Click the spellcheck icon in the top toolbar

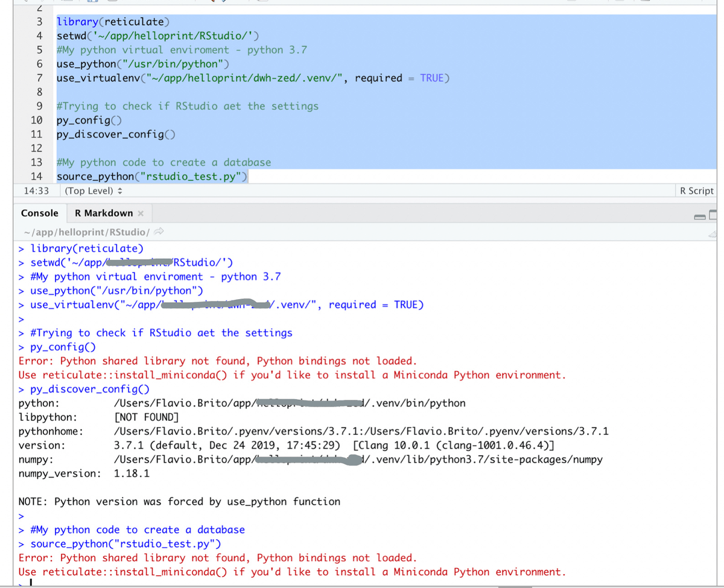point(212,2)
